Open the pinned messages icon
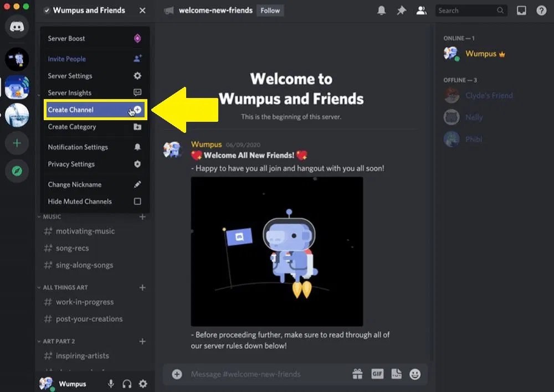This screenshot has height=392, width=554. point(402,10)
